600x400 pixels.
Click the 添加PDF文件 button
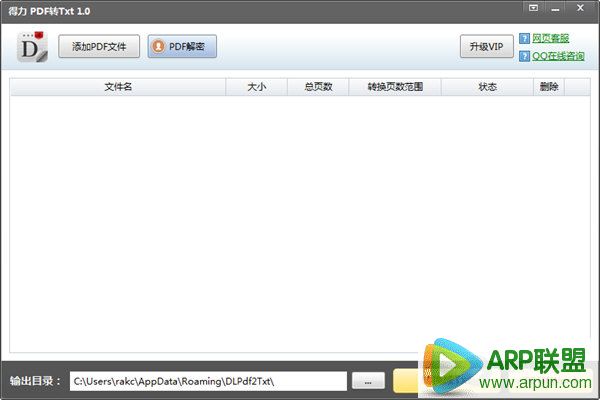99,46
